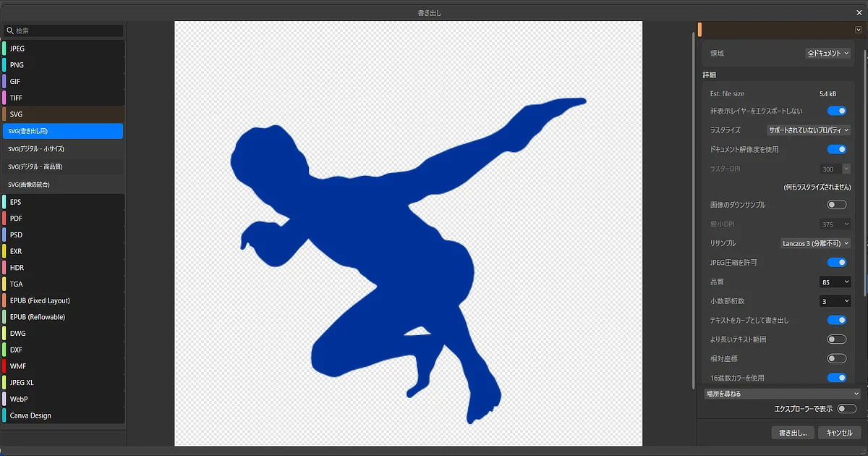
Task: Open the リサンプル Lanczos 3 dropdown
Action: 816,243
